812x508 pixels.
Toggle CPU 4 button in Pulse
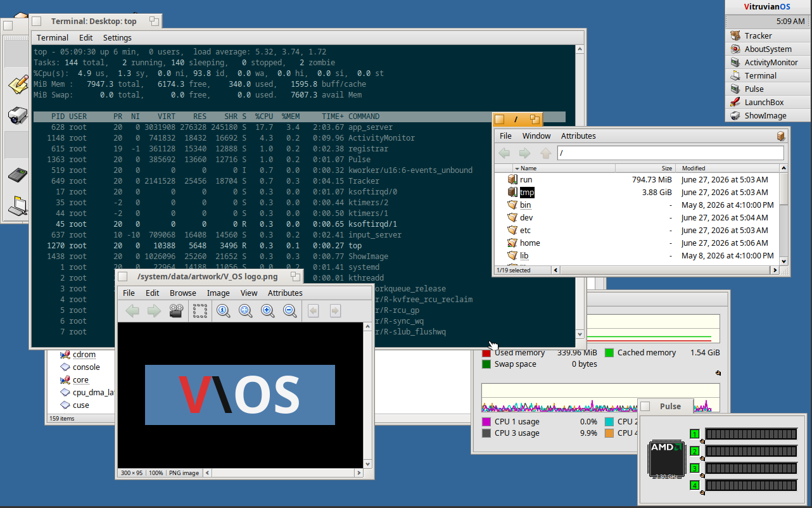pos(695,486)
